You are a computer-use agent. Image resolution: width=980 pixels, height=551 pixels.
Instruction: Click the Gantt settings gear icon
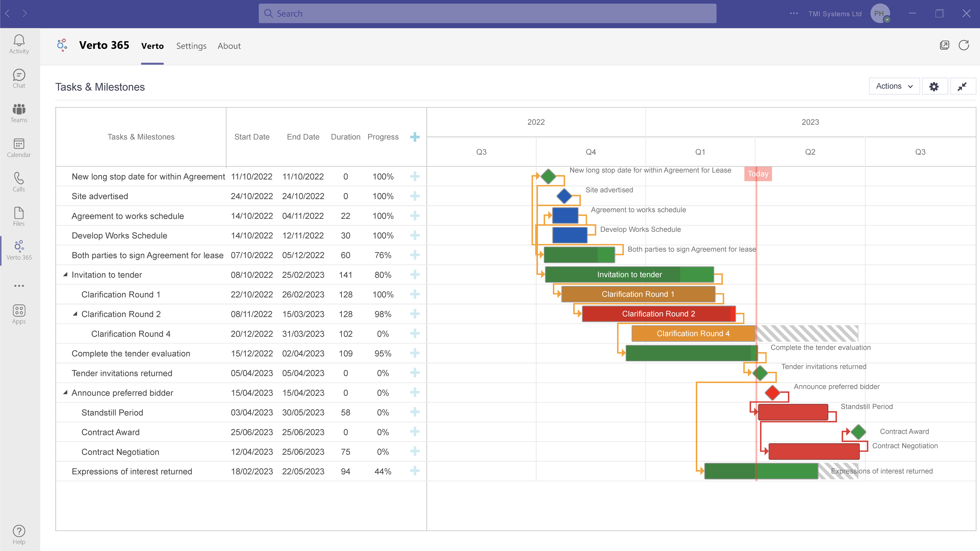934,86
